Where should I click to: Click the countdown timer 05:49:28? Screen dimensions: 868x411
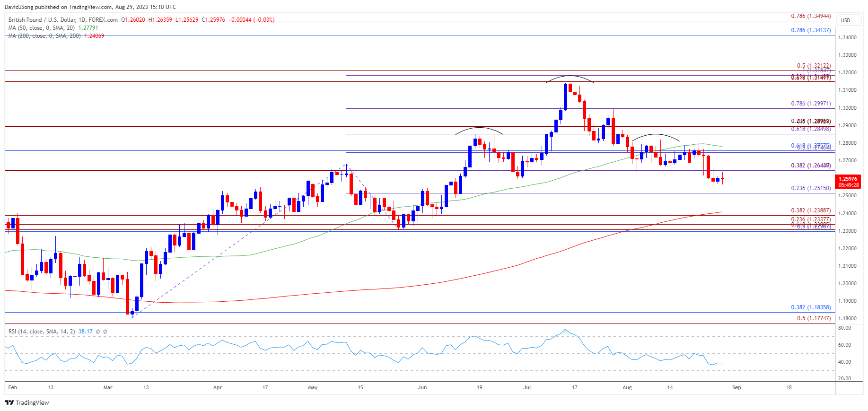(x=848, y=185)
